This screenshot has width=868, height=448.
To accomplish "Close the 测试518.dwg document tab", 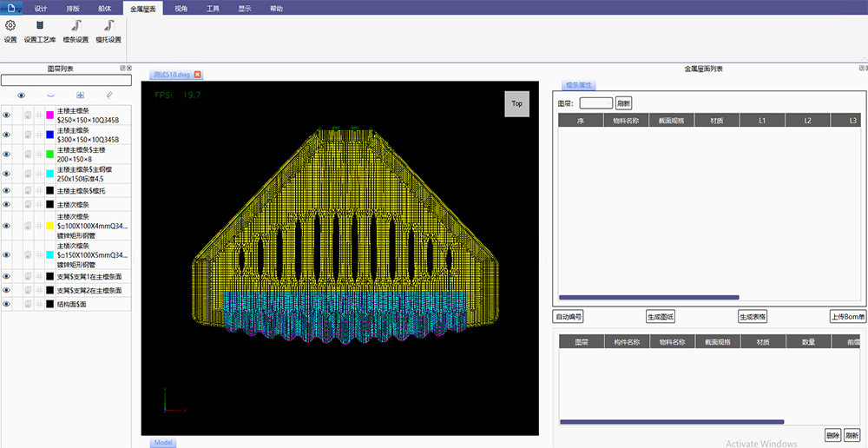I will coord(197,74).
